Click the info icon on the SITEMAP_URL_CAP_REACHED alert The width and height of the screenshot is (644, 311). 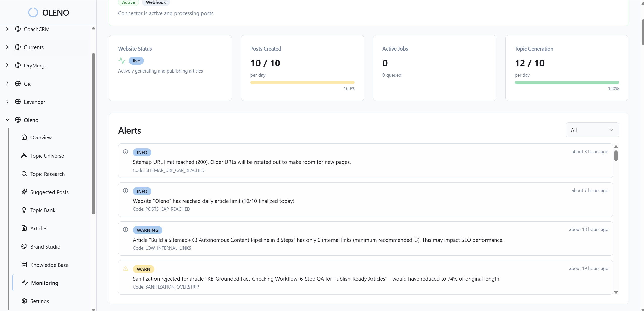click(125, 152)
